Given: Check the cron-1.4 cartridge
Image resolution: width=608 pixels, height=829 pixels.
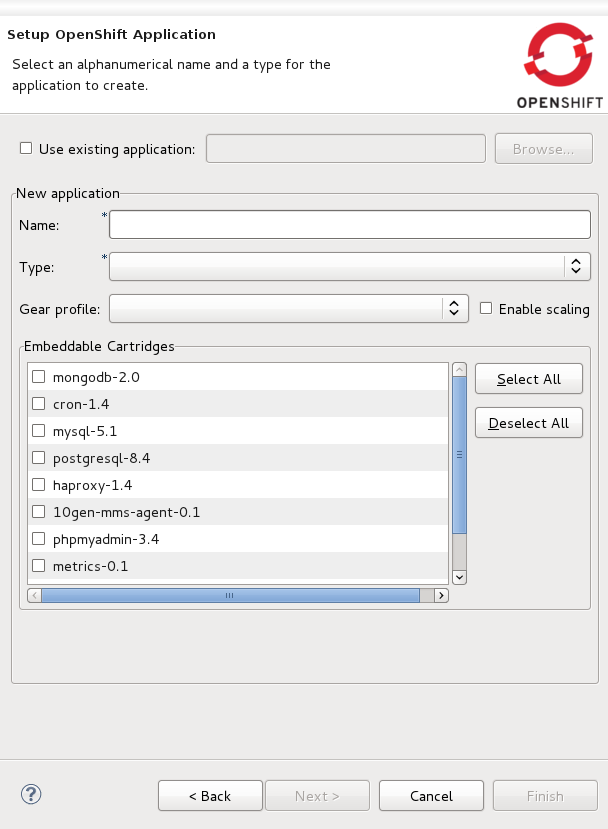Looking at the screenshot, I should [x=39, y=403].
